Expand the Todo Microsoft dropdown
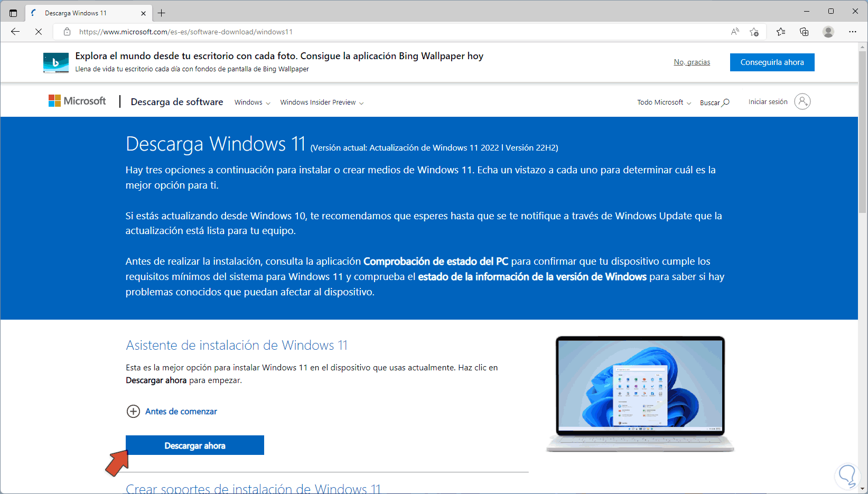 pos(664,102)
